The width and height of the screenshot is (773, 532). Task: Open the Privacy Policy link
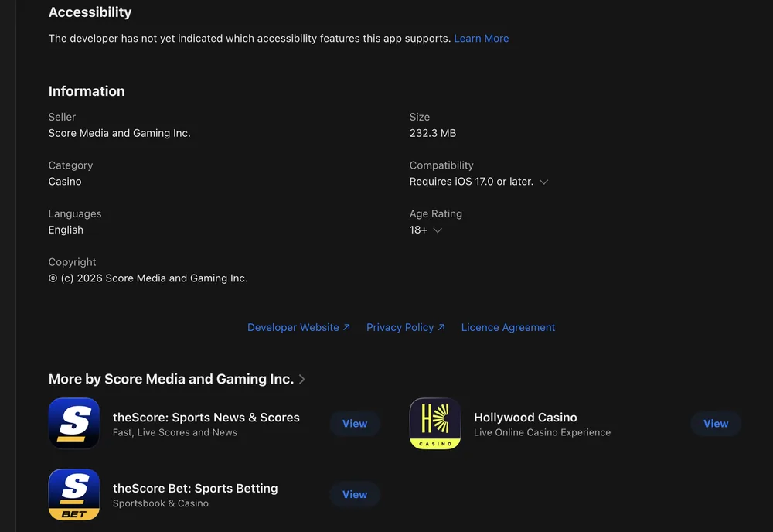pos(405,327)
